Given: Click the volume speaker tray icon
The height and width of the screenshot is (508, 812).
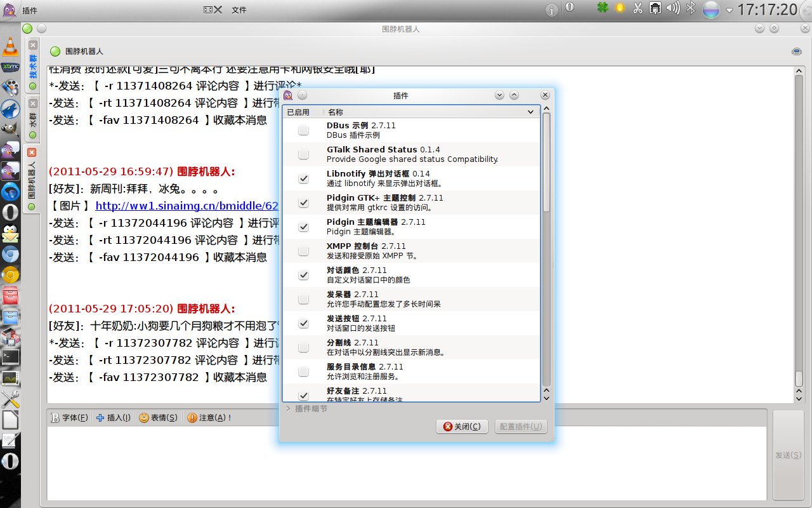Looking at the screenshot, I should [x=673, y=8].
